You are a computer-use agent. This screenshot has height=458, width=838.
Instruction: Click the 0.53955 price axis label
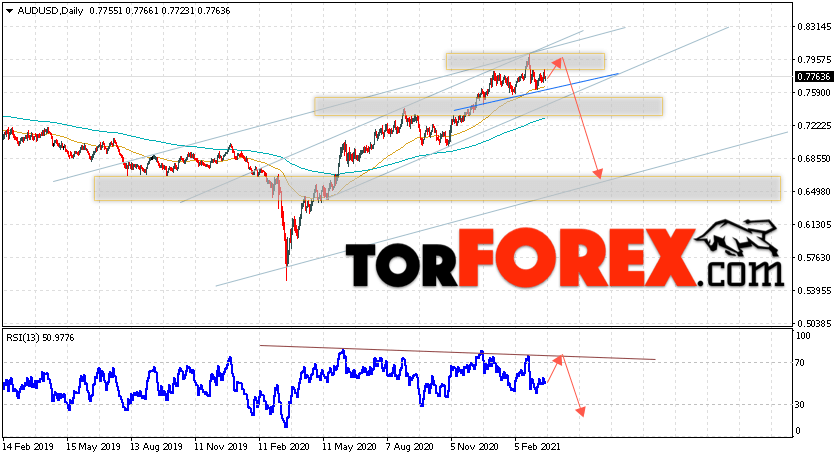tap(814, 291)
